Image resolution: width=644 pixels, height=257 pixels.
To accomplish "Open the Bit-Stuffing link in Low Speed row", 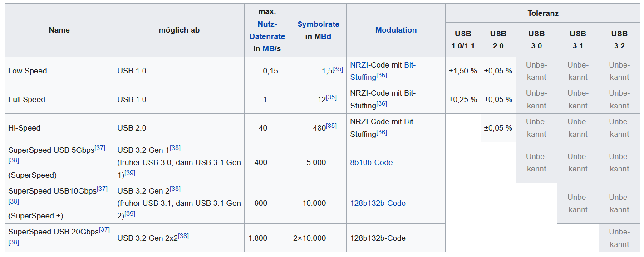I will (x=383, y=71).
